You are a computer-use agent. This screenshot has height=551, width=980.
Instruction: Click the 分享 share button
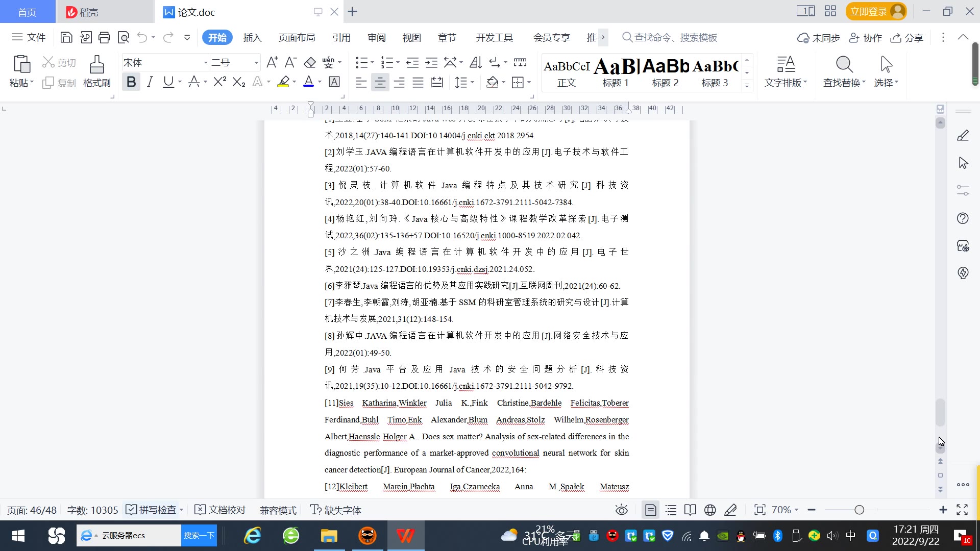coord(907,38)
